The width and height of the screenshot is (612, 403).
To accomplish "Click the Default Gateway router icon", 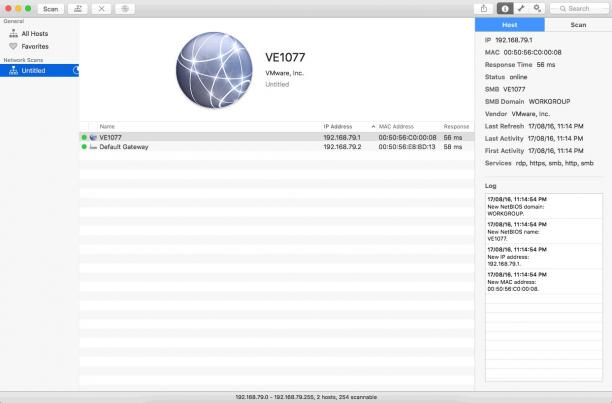I will click(x=93, y=147).
